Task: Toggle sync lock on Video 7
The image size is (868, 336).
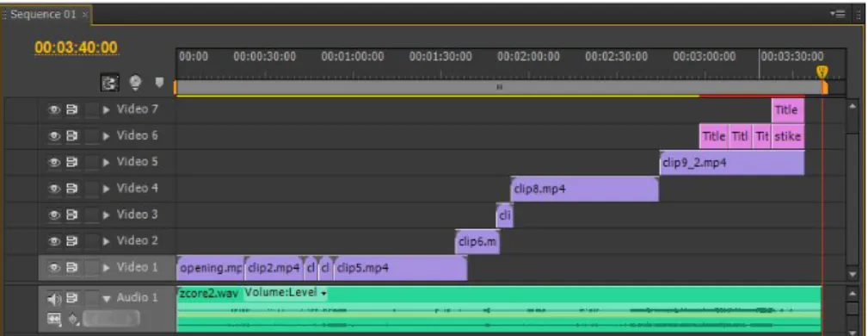Action: [72, 109]
